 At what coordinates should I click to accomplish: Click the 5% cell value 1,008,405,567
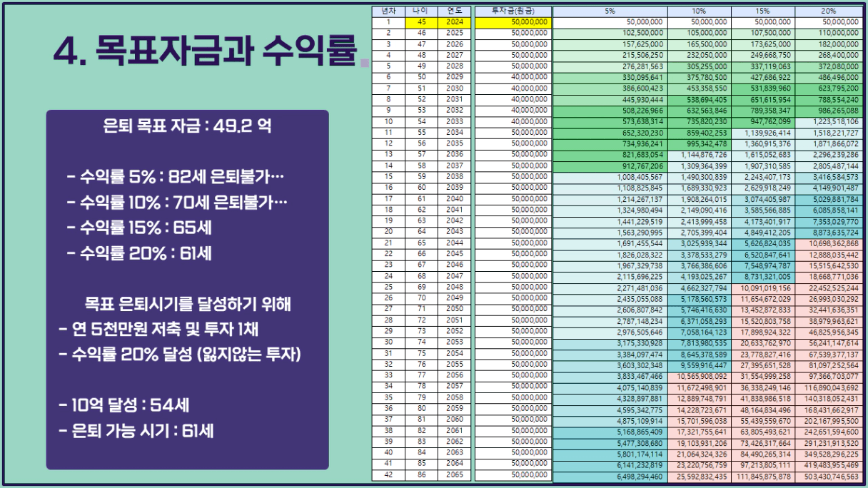[x=610, y=177]
